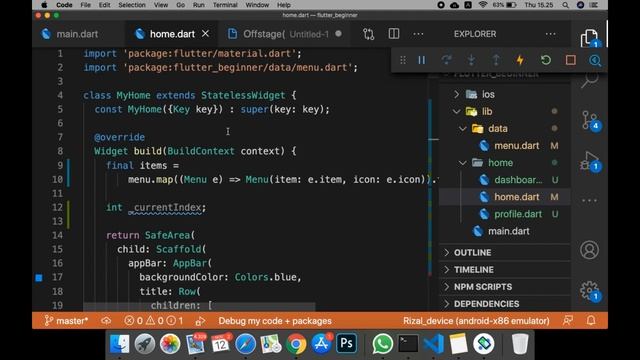The width and height of the screenshot is (640, 360).
Task: Open the Selection menu
Action: point(132,5)
